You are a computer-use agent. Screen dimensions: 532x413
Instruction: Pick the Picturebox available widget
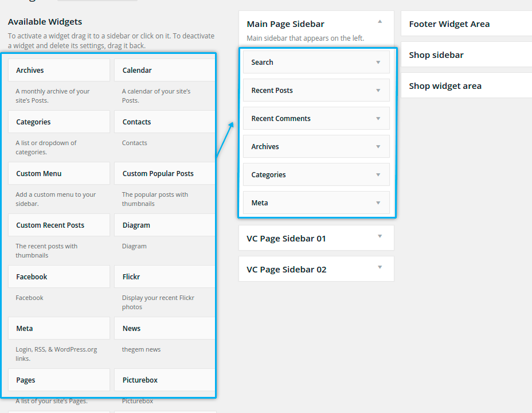164,380
